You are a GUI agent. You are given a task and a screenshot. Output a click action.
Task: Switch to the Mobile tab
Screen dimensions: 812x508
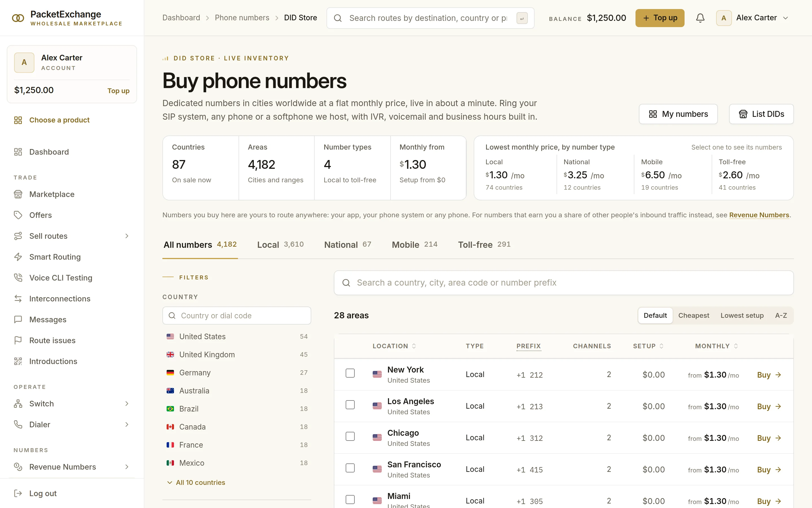(414, 245)
